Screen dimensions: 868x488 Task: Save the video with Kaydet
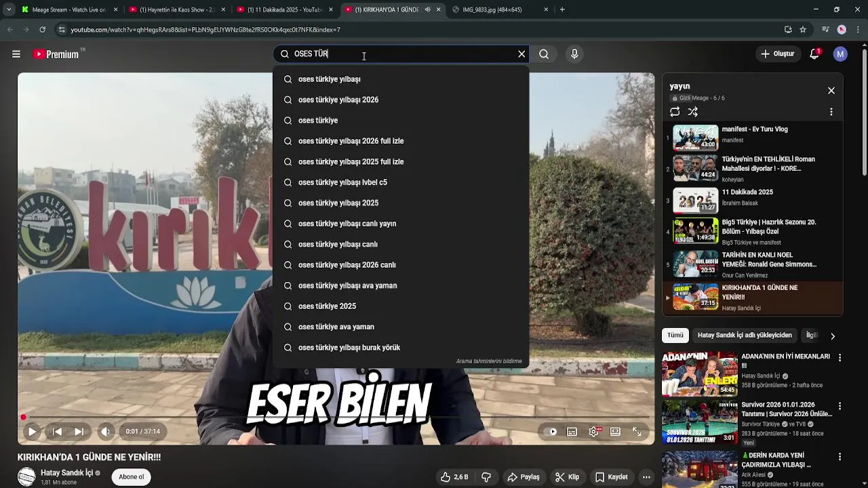(612, 477)
